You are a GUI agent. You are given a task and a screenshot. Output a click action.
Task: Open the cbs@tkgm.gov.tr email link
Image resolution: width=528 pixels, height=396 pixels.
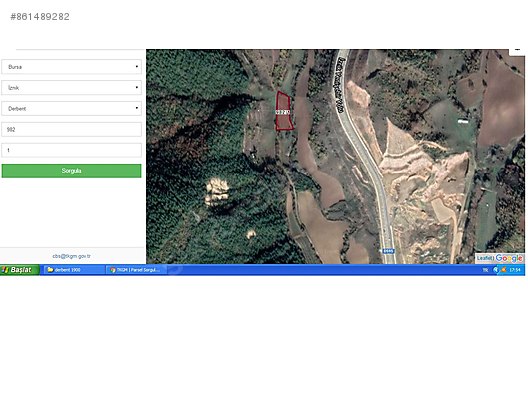[x=71, y=256]
